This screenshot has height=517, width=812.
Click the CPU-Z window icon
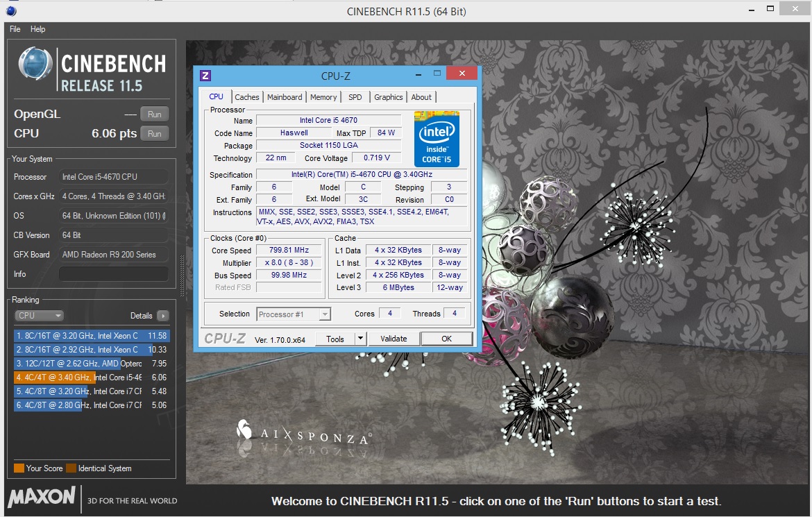[205, 76]
